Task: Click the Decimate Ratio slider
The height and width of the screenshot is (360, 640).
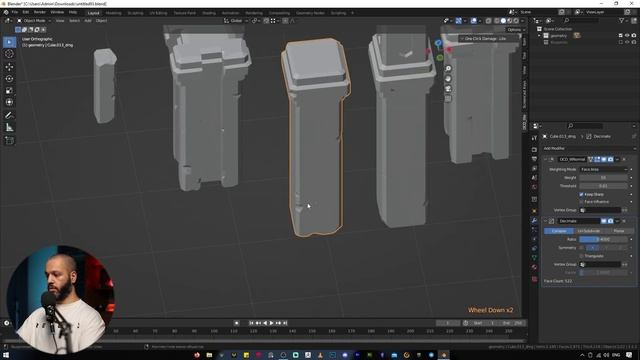Action: coord(603,240)
